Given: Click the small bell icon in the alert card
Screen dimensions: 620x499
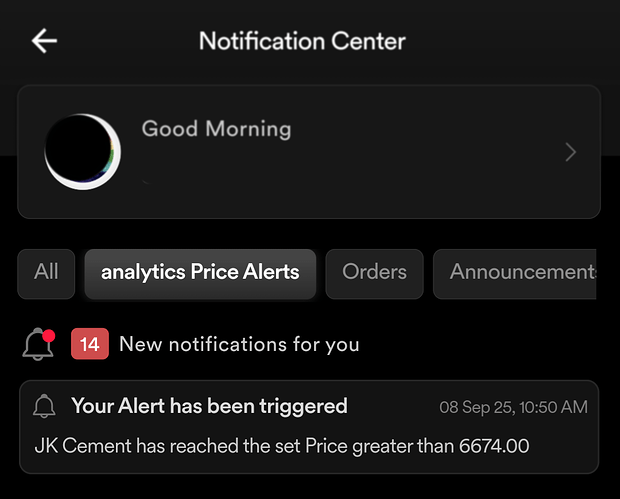Looking at the screenshot, I should (44, 406).
